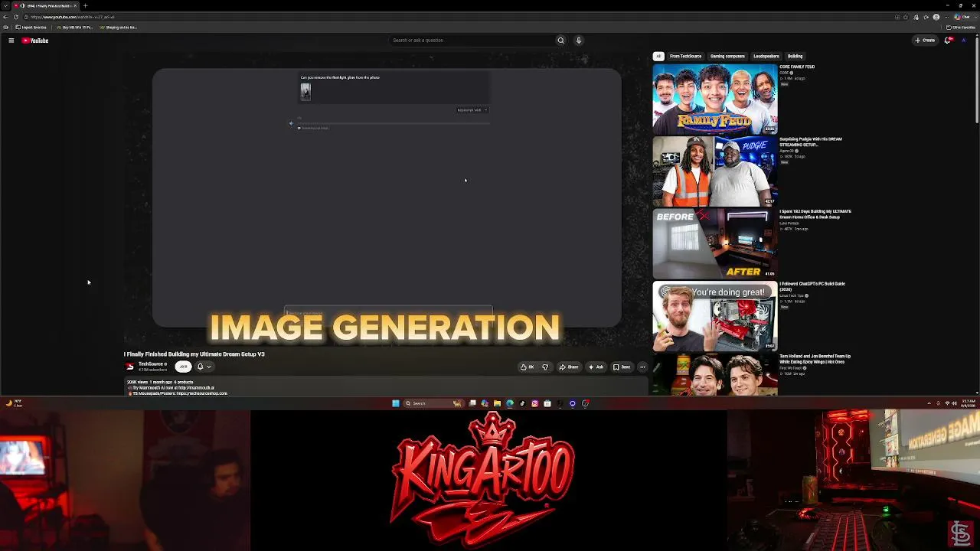The width and height of the screenshot is (980, 551).
Task: Open the YouTube guide hamburger menu
Action: pos(11,41)
